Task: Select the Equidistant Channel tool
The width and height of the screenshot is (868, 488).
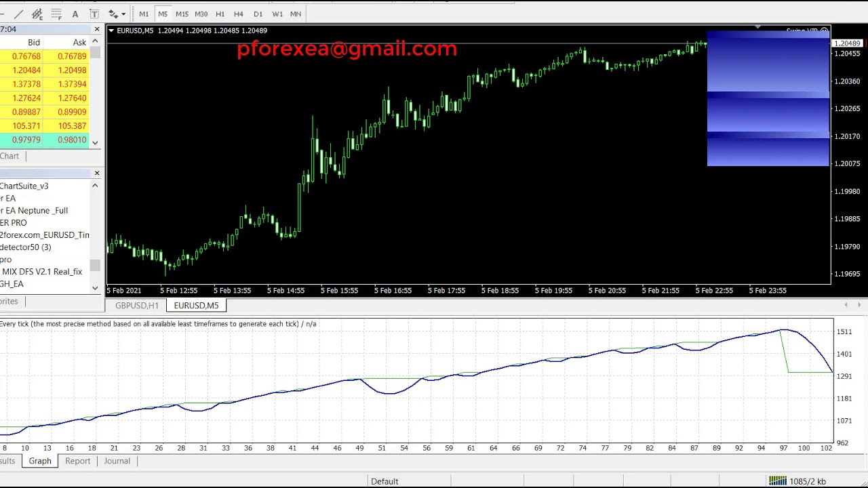Action: click(37, 14)
